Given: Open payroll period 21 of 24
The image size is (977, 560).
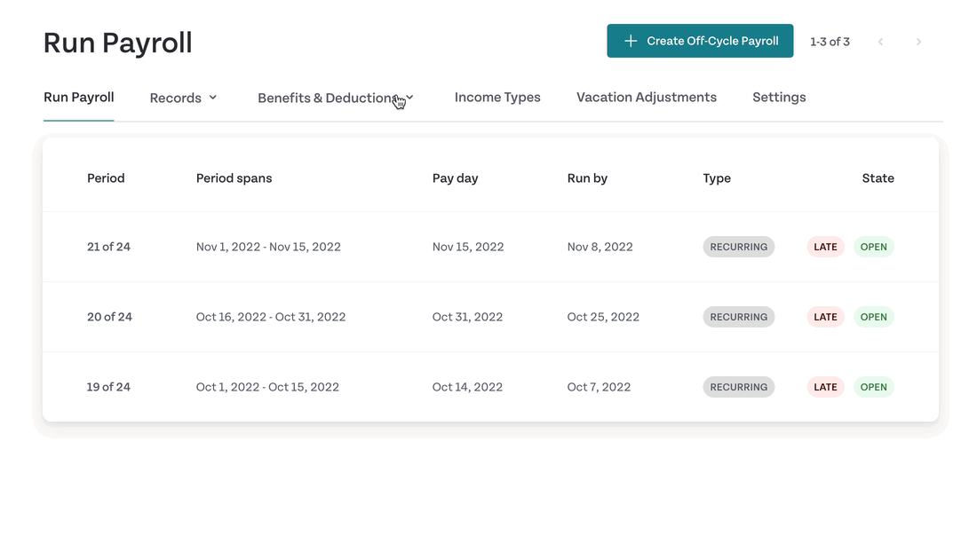Looking at the screenshot, I should pyautogui.click(x=490, y=247).
